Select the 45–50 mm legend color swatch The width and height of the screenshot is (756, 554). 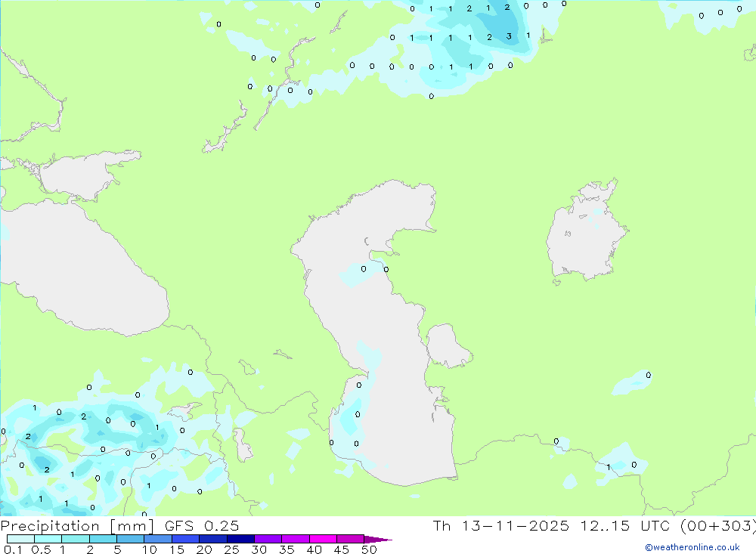point(351,539)
